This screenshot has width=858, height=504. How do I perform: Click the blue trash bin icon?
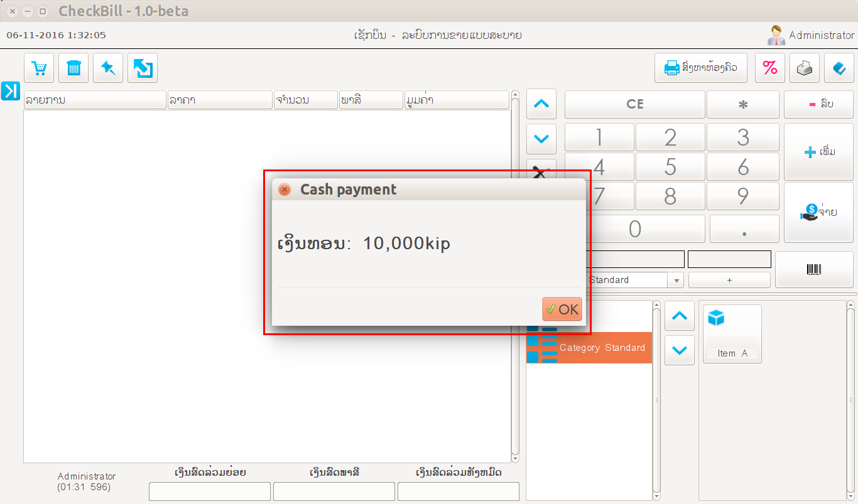point(73,68)
